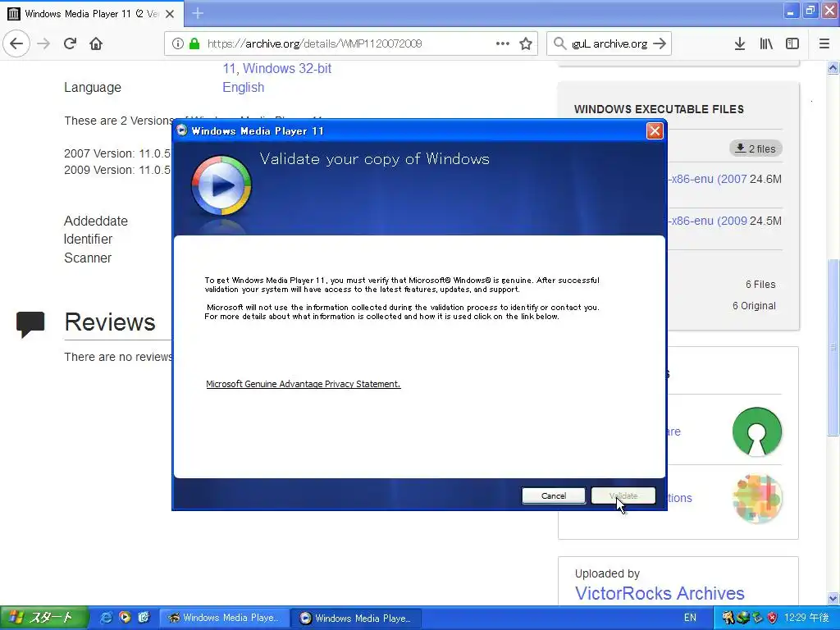Click the green open source keyhole icon
The image size is (840, 630).
[x=757, y=431]
